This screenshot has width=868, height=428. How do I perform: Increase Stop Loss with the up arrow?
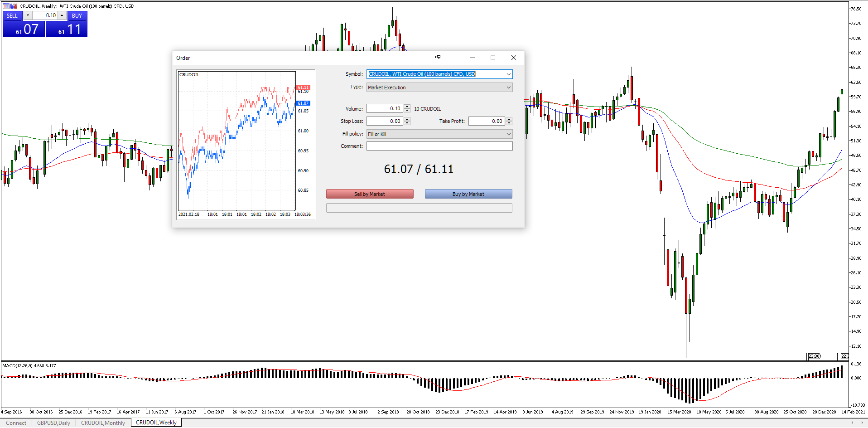point(407,119)
